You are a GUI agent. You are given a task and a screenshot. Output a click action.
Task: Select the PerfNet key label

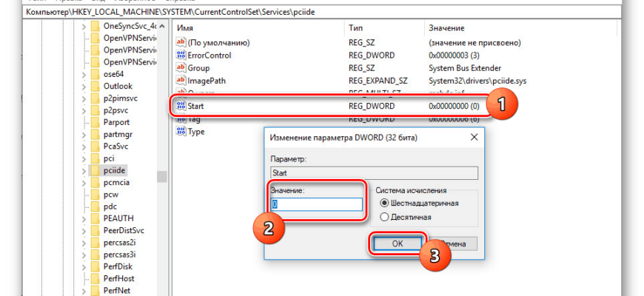(x=115, y=290)
